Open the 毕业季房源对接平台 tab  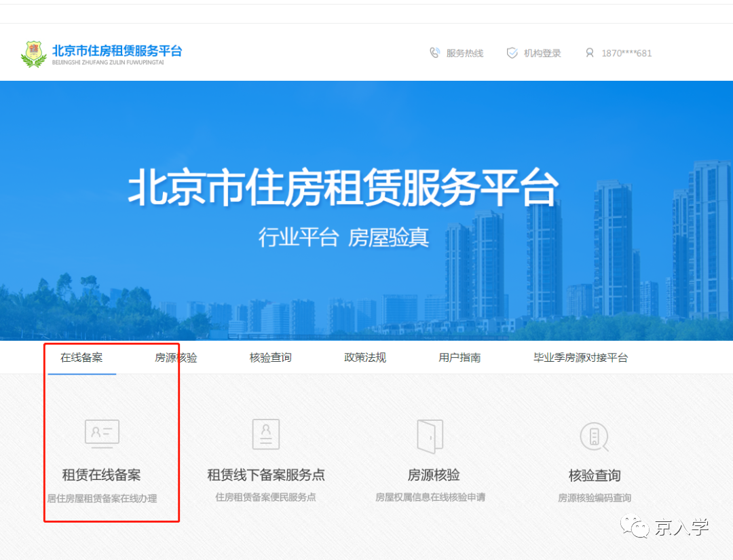[580, 358]
